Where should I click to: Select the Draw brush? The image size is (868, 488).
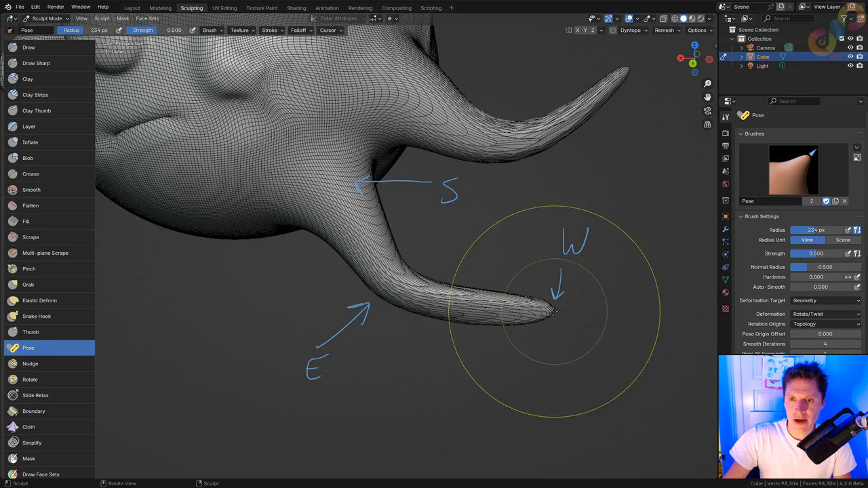point(49,47)
